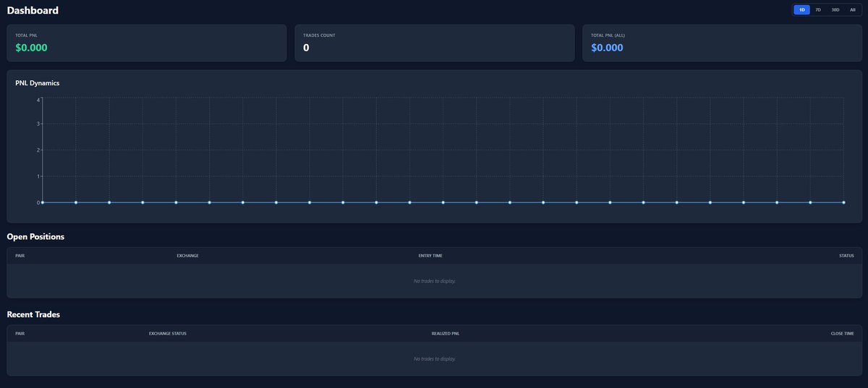Click the TOTAL PNL (ALL) card label
This screenshot has width=868, height=388.
pos(608,35)
